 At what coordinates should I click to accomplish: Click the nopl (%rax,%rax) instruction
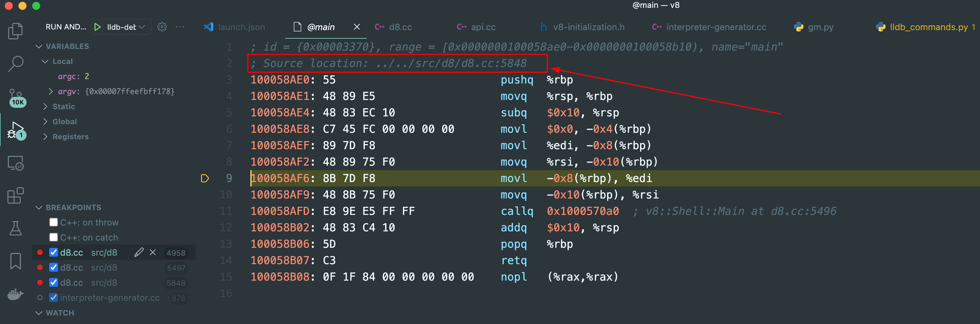point(559,277)
